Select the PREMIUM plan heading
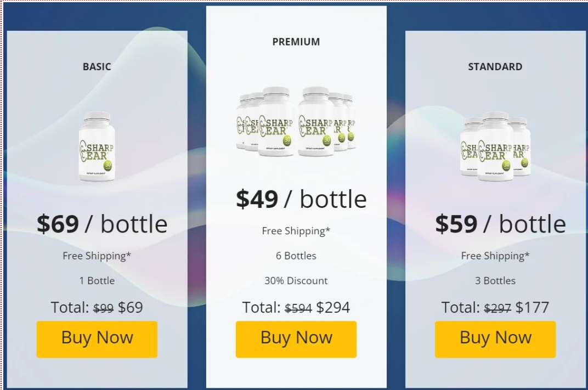The height and width of the screenshot is (390, 588). click(296, 42)
